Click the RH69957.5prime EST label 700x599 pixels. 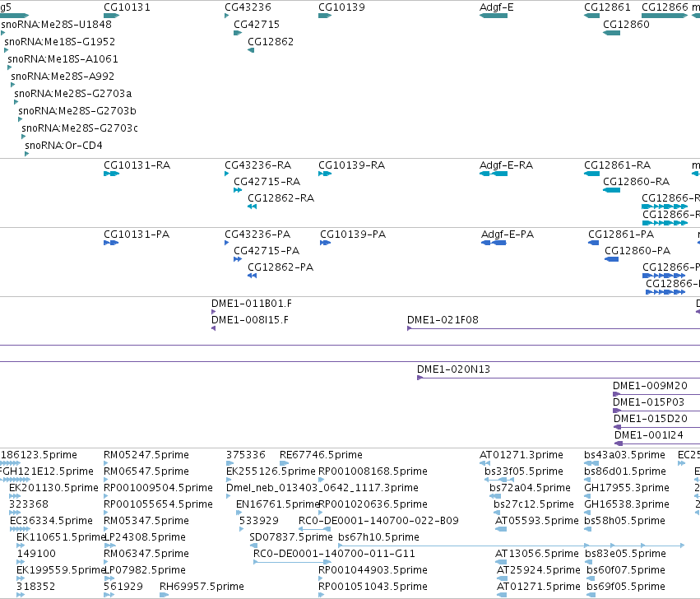click(x=202, y=587)
